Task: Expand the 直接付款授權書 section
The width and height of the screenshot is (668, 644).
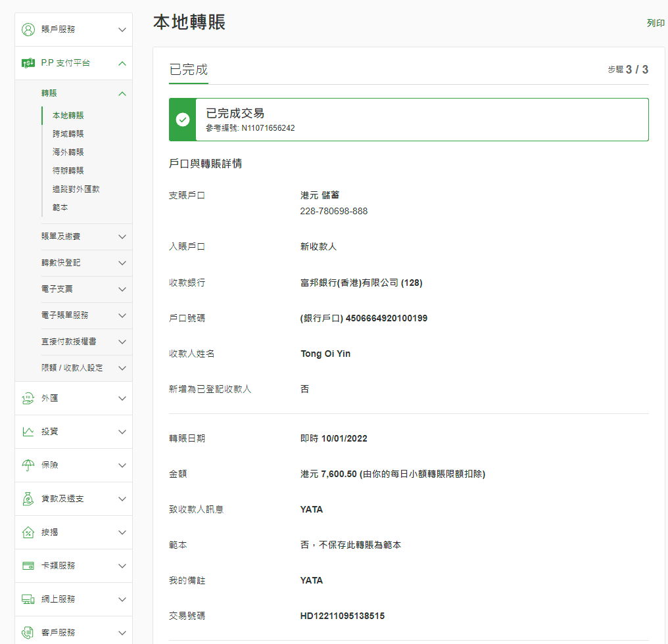Action: 122,342
